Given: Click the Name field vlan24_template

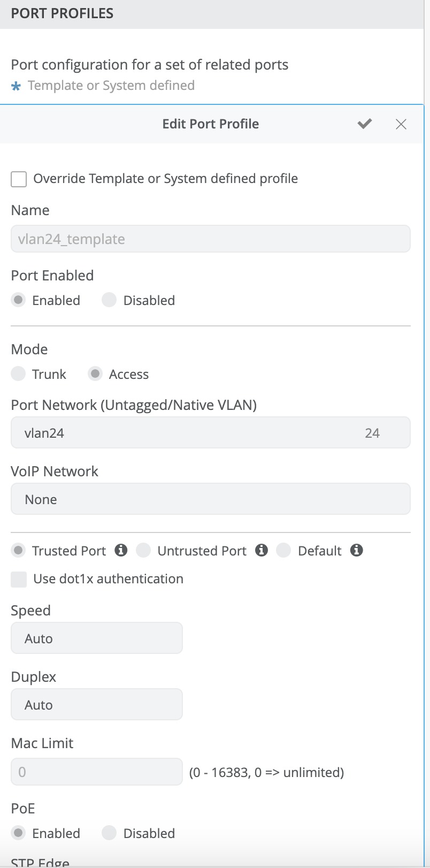Looking at the screenshot, I should pos(210,239).
